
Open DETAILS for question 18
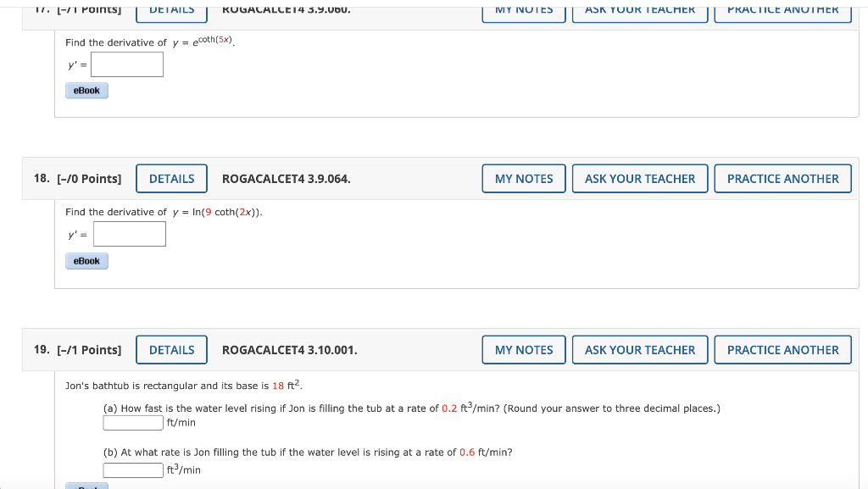point(171,179)
